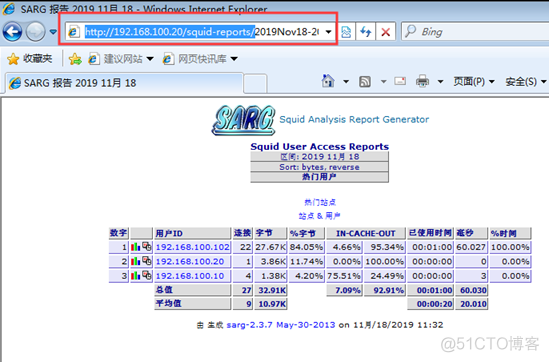Click the printer icon in command bar

click(x=422, y=82)
